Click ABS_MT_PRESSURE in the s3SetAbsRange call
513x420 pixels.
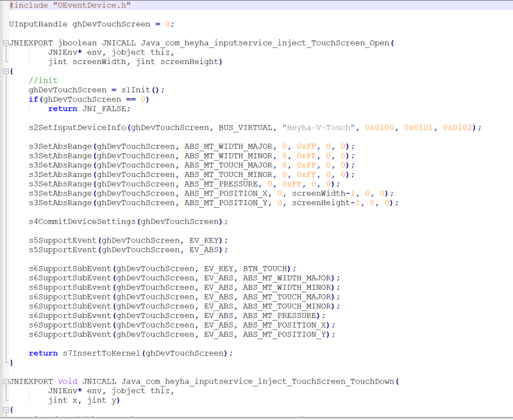click(221, 184)
